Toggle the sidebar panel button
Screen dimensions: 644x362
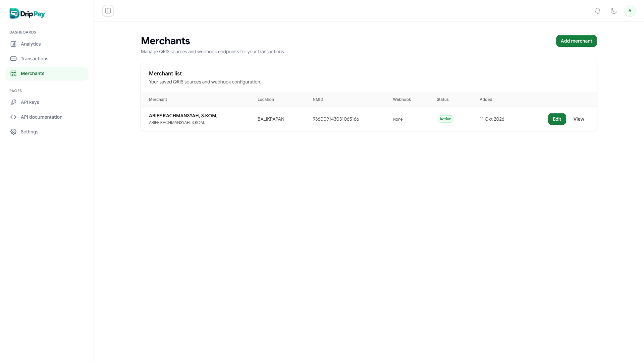(108, 11)
